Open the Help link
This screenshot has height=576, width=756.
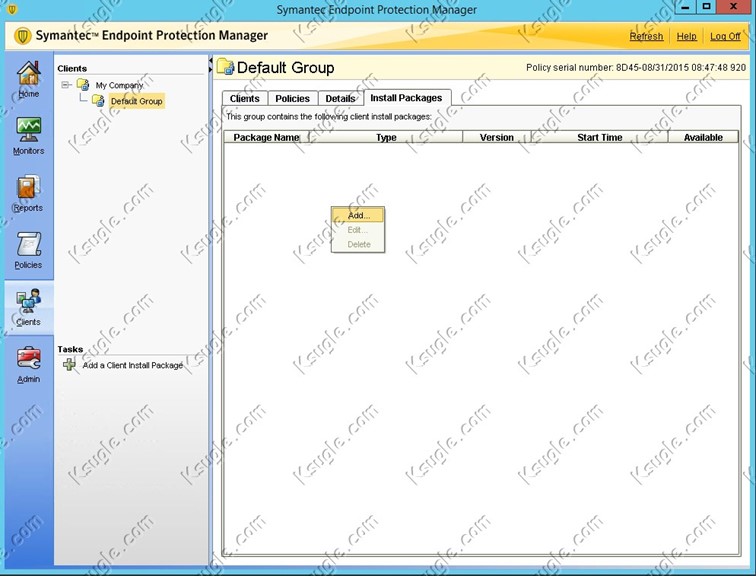pos(686,36)
